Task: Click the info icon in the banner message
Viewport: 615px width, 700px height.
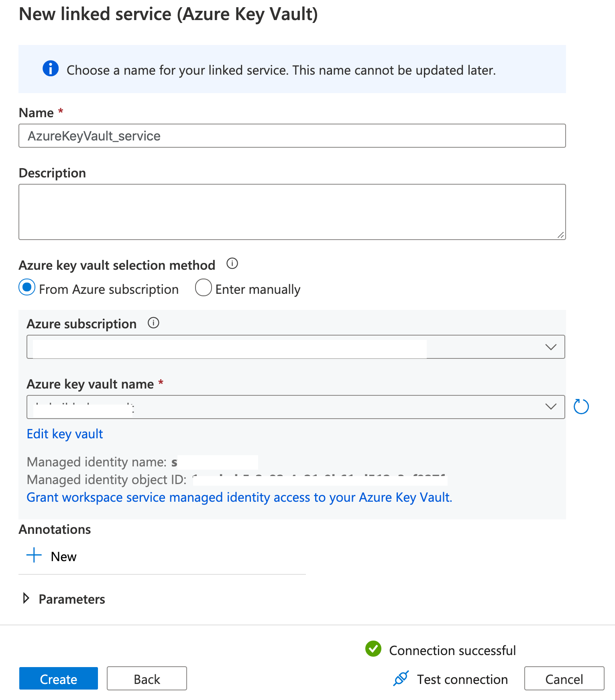Action: pyautogui.click(x=50, y=69)
